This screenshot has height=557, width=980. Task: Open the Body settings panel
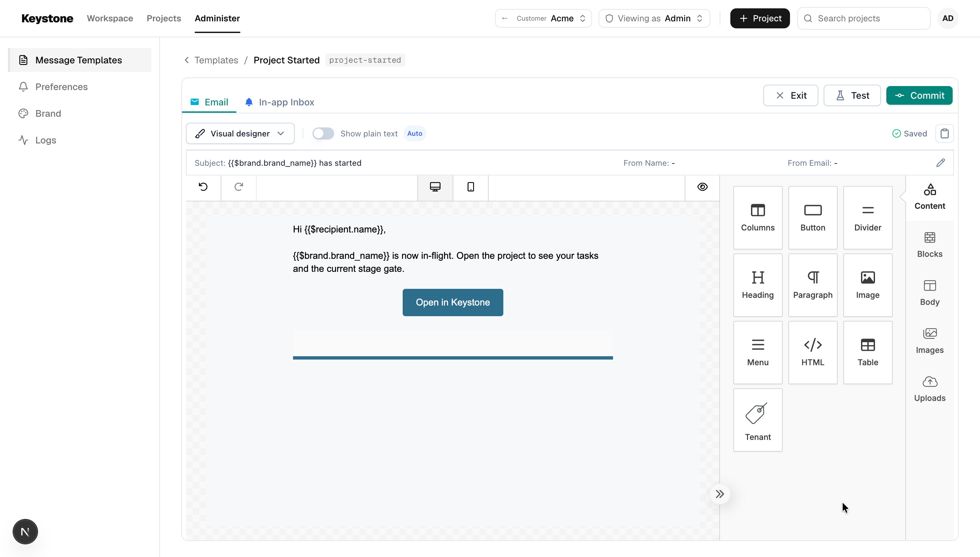(930, 293)
